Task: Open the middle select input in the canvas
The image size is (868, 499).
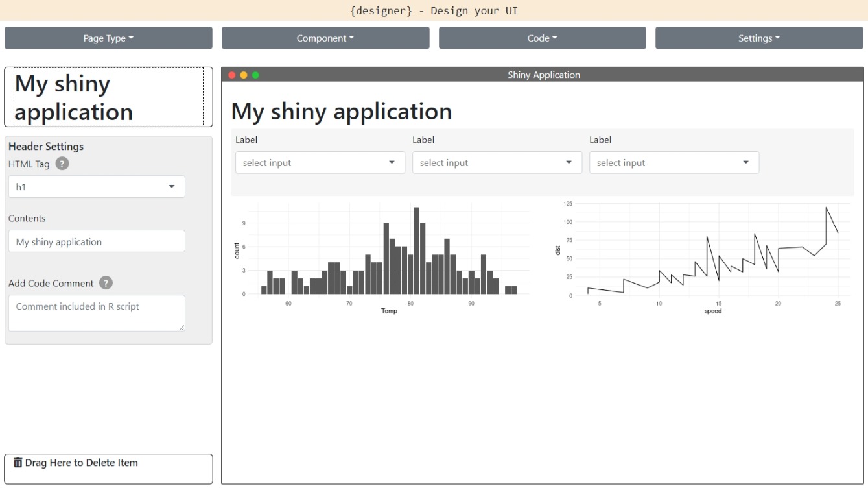Action: click(497, 163)
